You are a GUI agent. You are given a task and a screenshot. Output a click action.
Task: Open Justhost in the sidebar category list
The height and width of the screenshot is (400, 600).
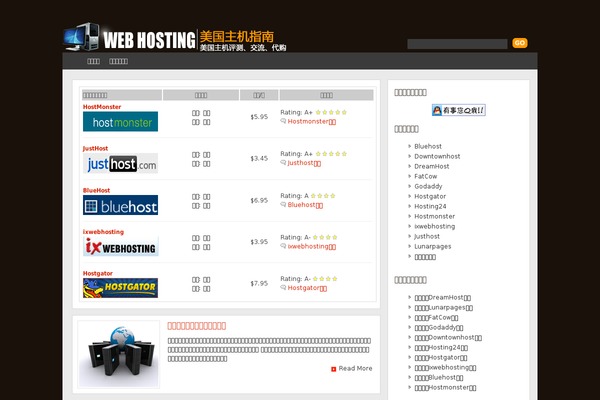(x=427, y=236)
